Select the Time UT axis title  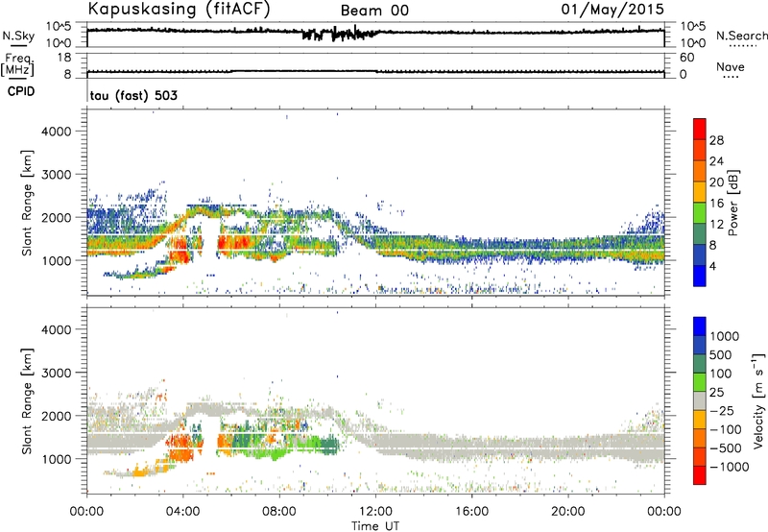tap(375, 526)
